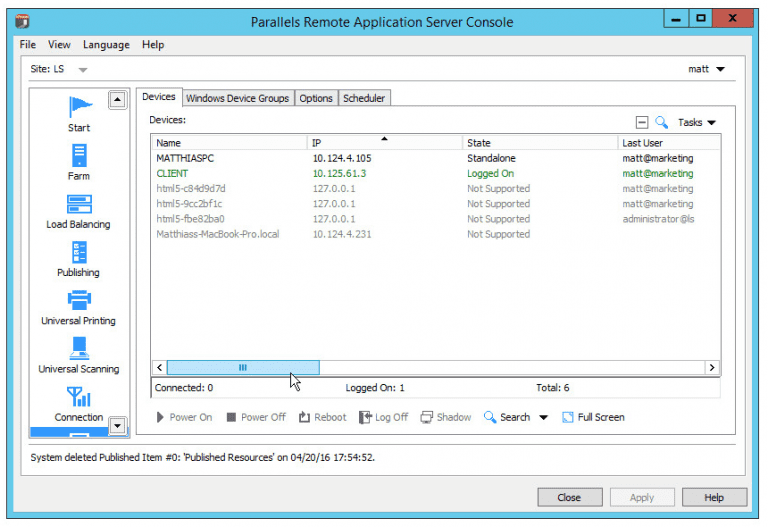Select the Devices tab
768x527 pixels.
159,96
